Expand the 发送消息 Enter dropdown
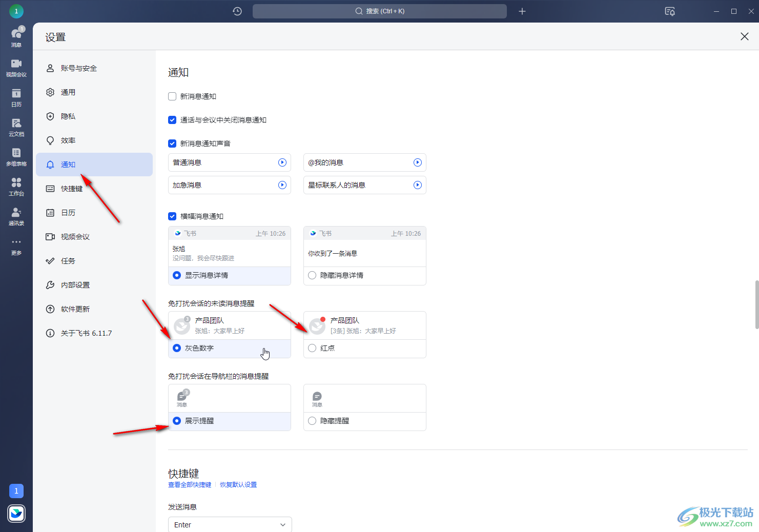 [230, 524]
